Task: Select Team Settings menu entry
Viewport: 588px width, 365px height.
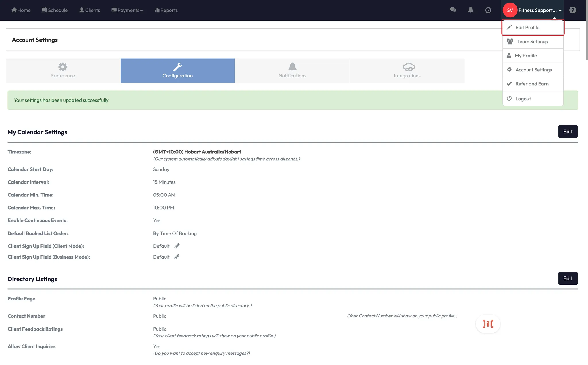Action: (x=532, y=42)
